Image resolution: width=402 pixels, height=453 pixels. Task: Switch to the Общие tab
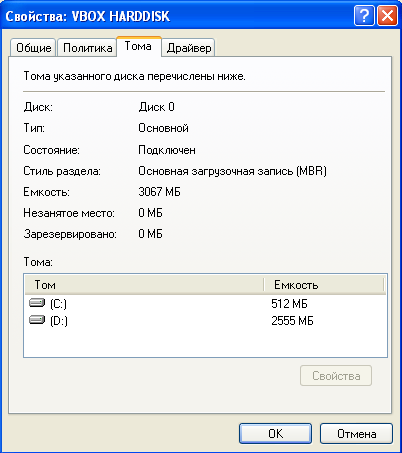(33, 48)
